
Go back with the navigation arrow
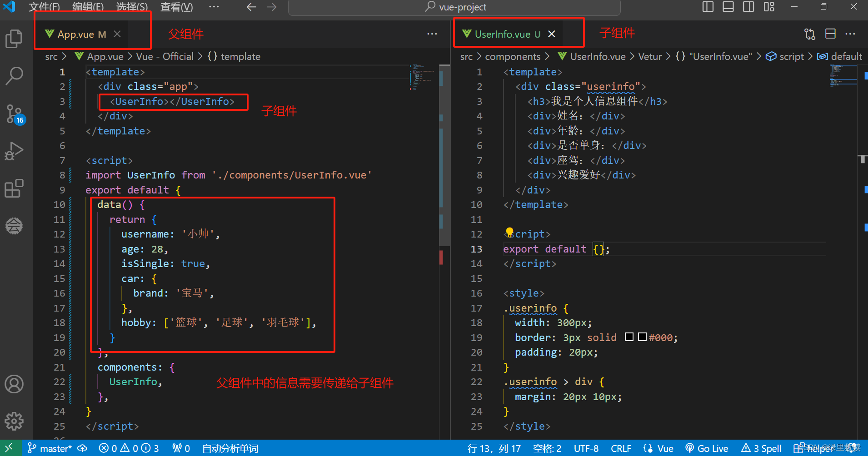(251, 7)
